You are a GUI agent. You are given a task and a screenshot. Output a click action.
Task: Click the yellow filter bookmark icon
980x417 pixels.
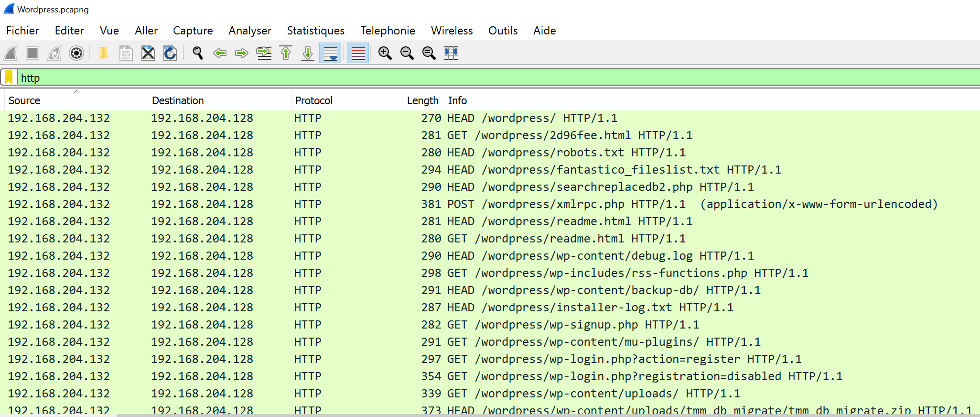coord(9,77)
